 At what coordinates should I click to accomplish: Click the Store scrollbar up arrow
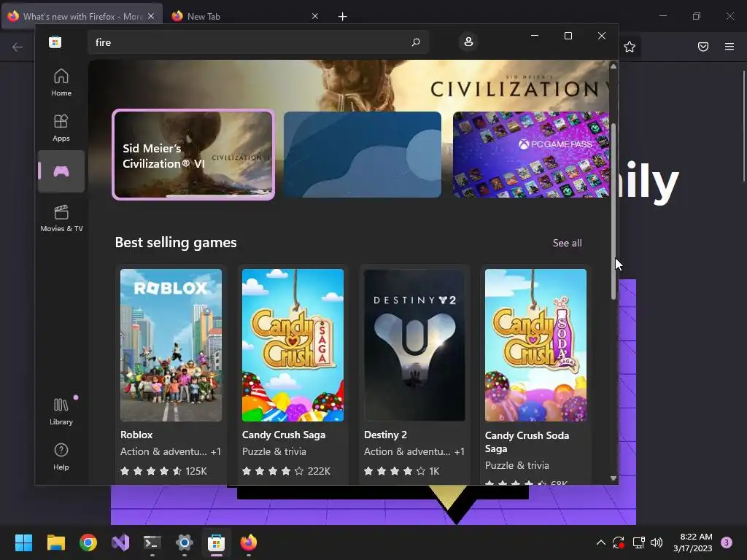pos(614,66)
